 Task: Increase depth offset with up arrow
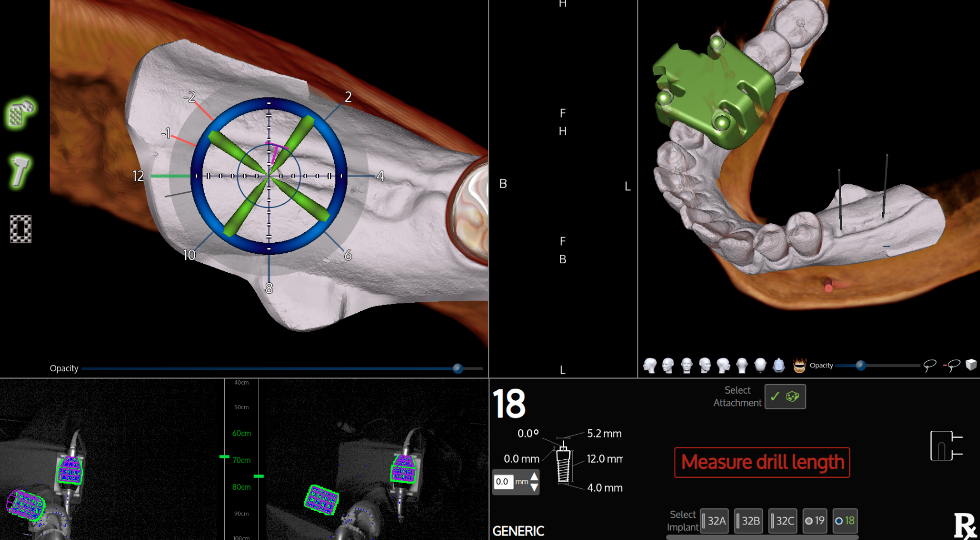534,476
